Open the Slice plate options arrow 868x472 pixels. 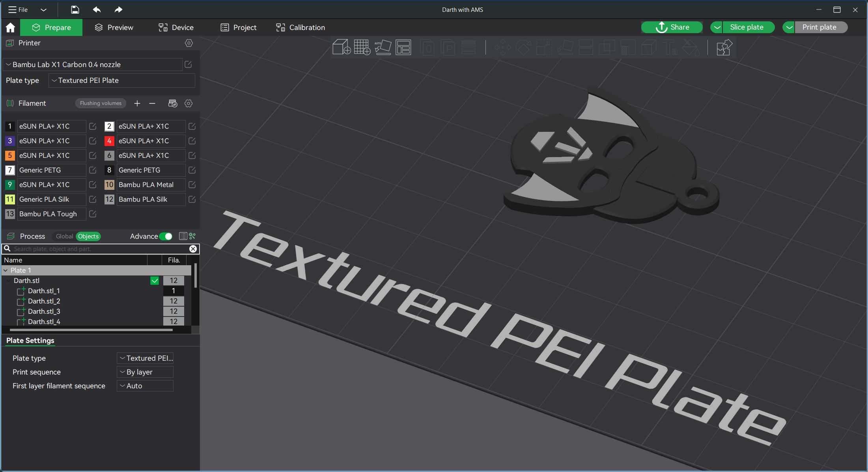(717, 27)
